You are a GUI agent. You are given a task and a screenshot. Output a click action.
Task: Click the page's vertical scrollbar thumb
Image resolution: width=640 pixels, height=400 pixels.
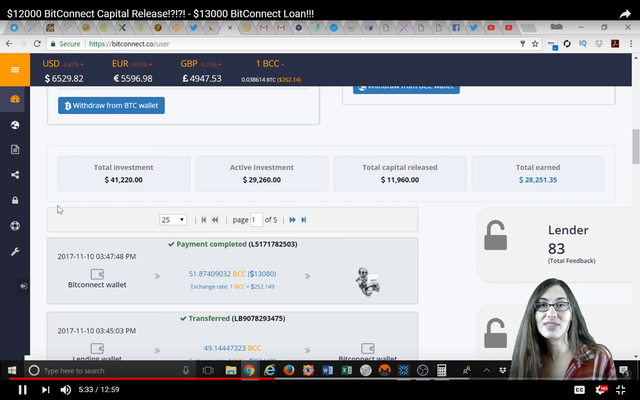[636, 146]
